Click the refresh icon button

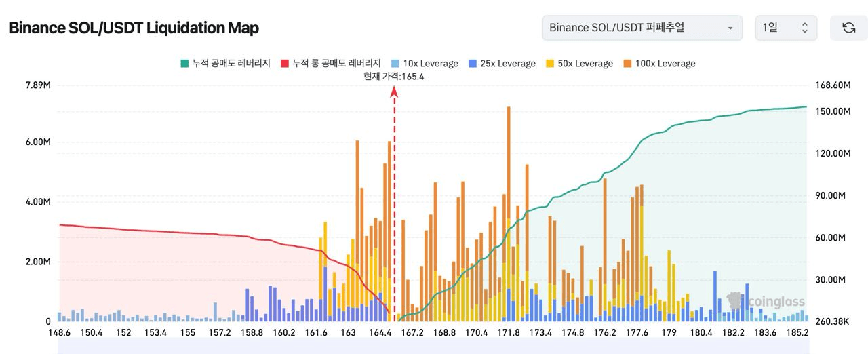(x=848, y=28)
